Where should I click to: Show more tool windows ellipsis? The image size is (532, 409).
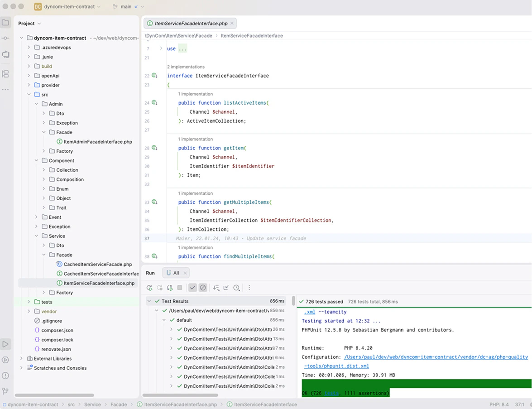pos(5,89)
